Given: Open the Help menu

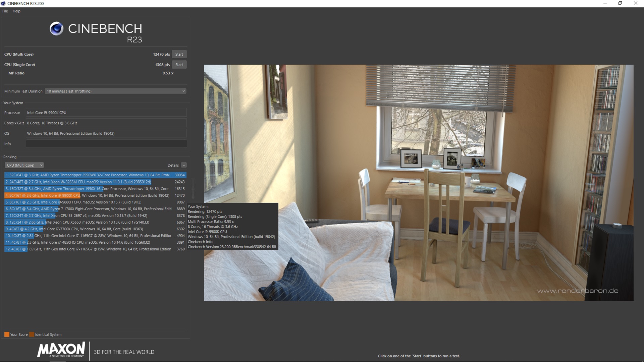Looking at the screenshot, I should coord(16,11).
